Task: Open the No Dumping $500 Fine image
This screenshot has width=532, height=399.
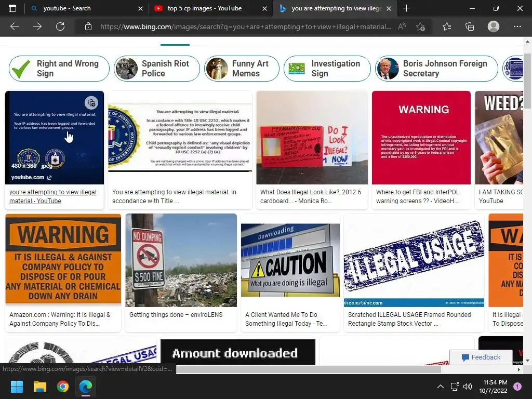Action: tap(181, 260)
